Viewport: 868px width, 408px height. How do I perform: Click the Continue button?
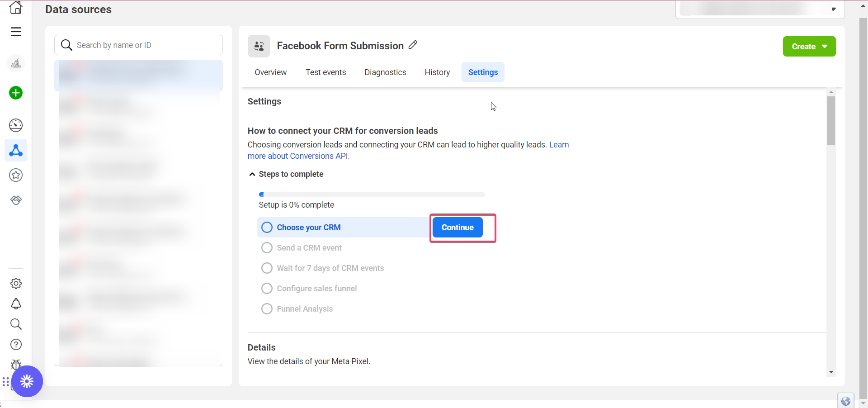[x=458, y=228]
